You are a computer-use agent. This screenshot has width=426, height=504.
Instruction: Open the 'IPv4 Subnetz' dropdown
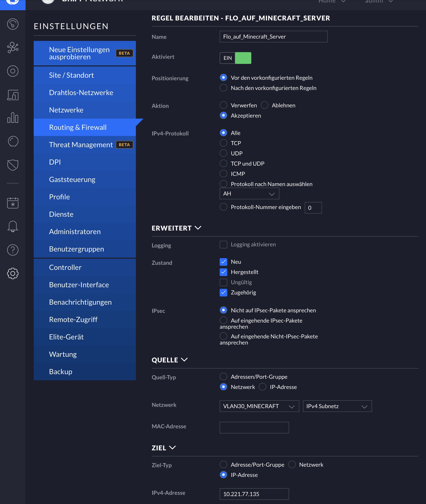click(337, 406)
